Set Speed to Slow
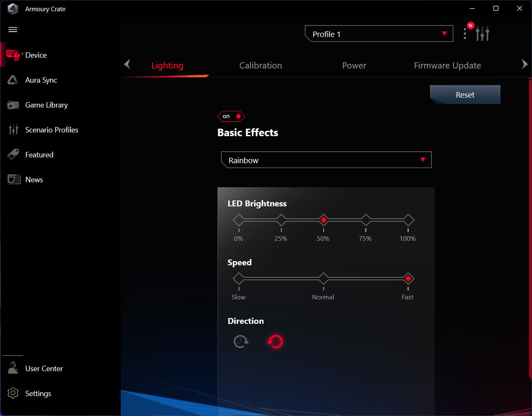The image size is (532, 416). click(x=239, y=279)
